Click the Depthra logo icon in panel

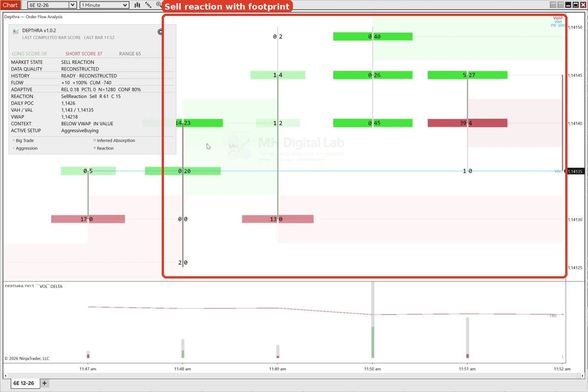pyautogui.click(x=16, y=31)
